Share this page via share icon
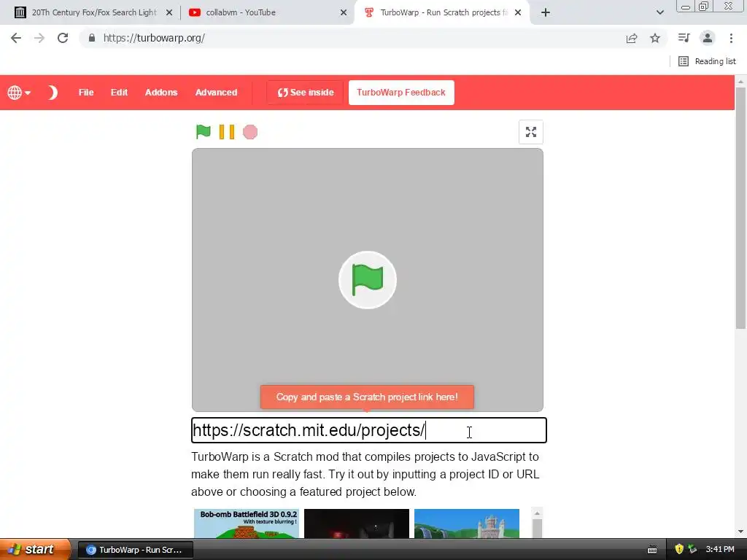This screenshot has width=747, height=560. (x=632, y=38)
